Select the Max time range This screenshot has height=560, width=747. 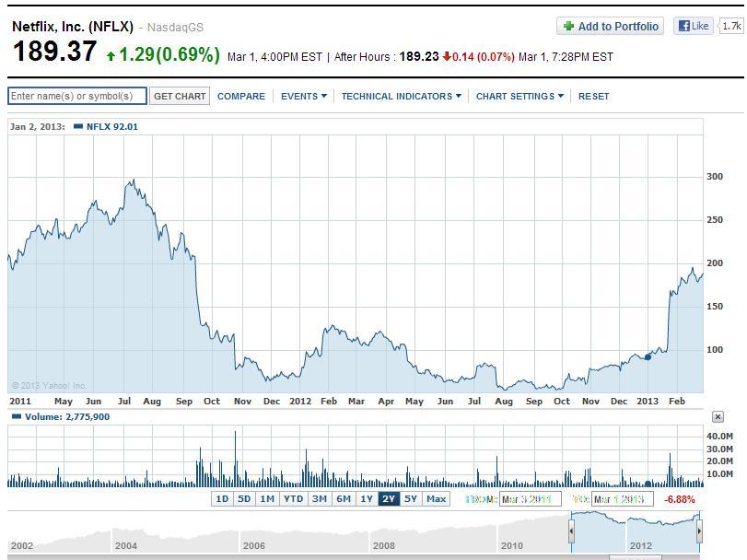pos(436,499)
